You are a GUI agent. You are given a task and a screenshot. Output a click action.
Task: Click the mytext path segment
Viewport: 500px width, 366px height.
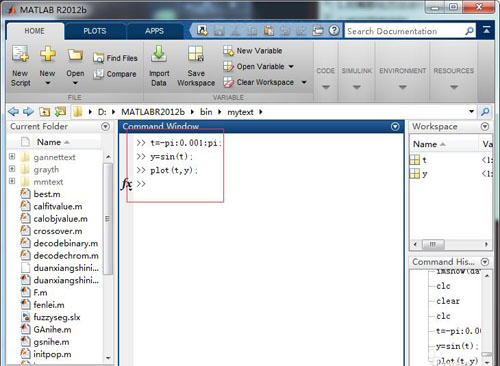tap(240, 112)
